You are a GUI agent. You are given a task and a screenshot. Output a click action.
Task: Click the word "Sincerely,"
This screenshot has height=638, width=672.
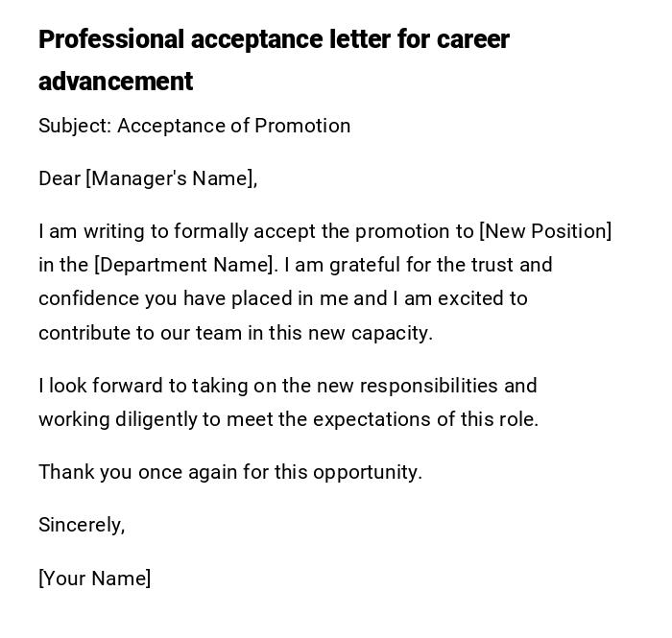pos(82,525)
